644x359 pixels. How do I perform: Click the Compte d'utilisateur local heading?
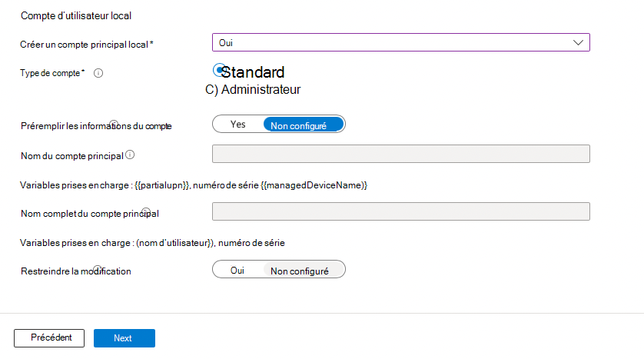point(76,15)
